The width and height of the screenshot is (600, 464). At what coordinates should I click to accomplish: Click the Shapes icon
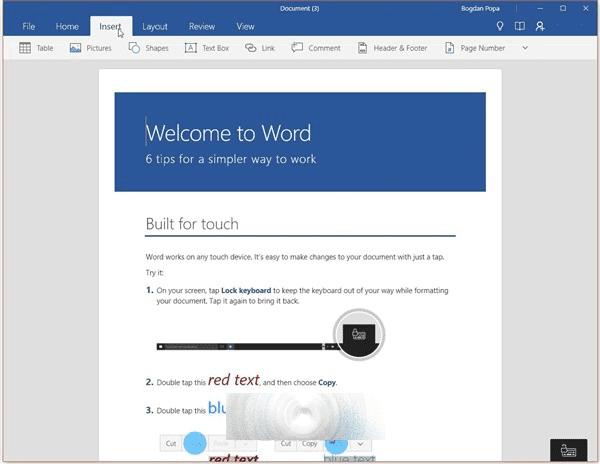pos(134,48)
